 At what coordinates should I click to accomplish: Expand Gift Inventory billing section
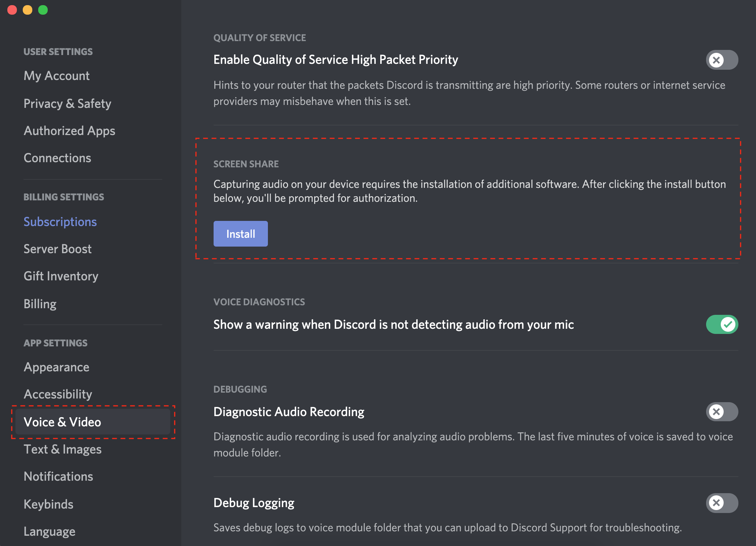click(60, 276)
